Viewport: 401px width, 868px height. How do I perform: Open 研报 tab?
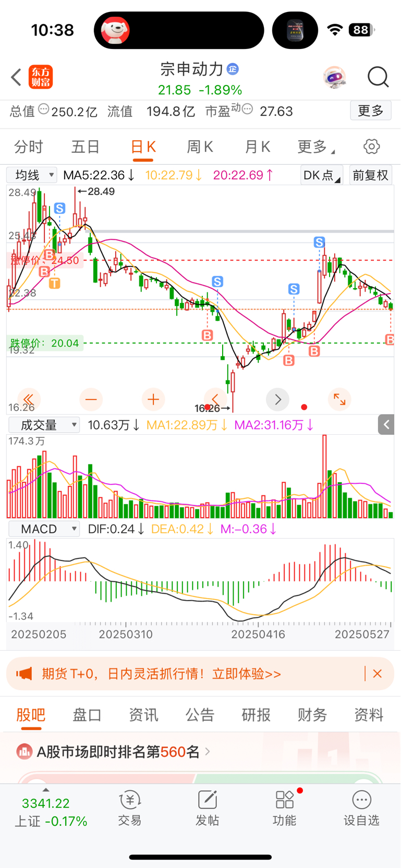[x=256, y=715]
